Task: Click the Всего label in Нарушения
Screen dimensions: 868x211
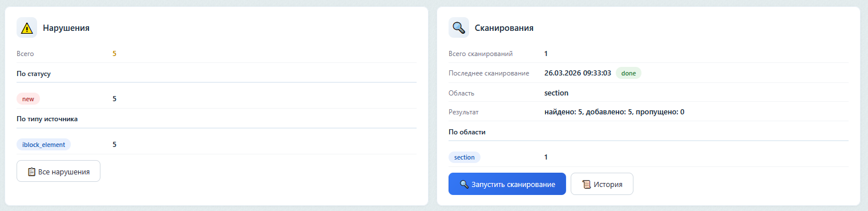Action: (26, 54)
